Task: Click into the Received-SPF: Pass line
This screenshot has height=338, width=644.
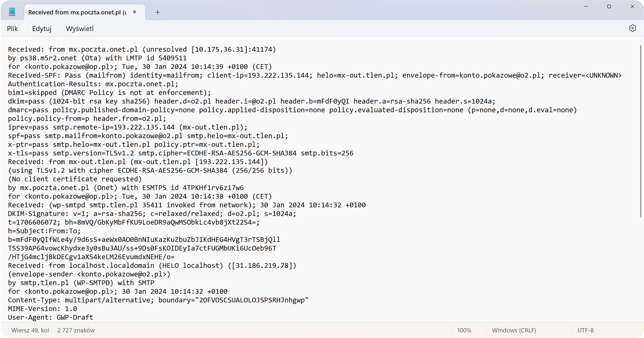Action: point(315,75)
